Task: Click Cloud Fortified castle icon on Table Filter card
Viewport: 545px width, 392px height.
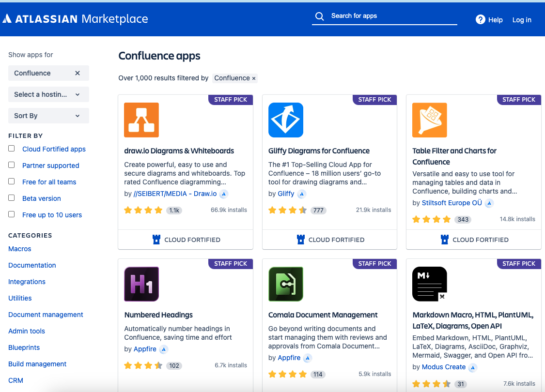Action: 445,240
